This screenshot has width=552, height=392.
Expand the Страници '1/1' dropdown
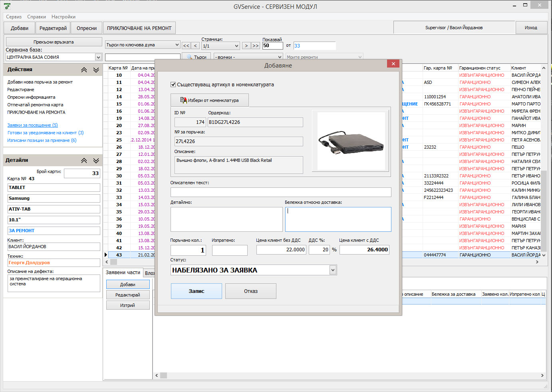coord(236,46)
